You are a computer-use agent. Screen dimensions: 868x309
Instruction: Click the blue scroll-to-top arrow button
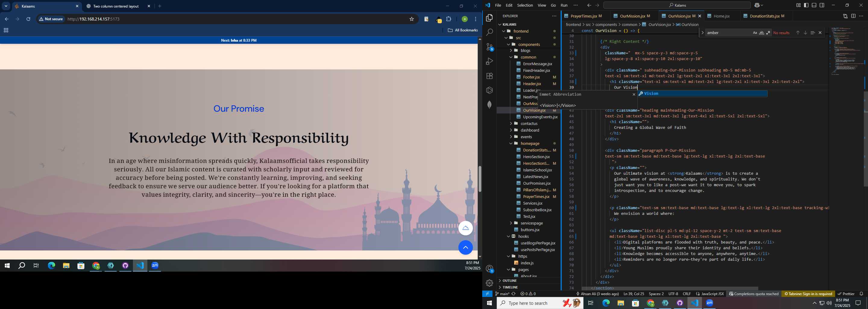click(x=465, y=248)
